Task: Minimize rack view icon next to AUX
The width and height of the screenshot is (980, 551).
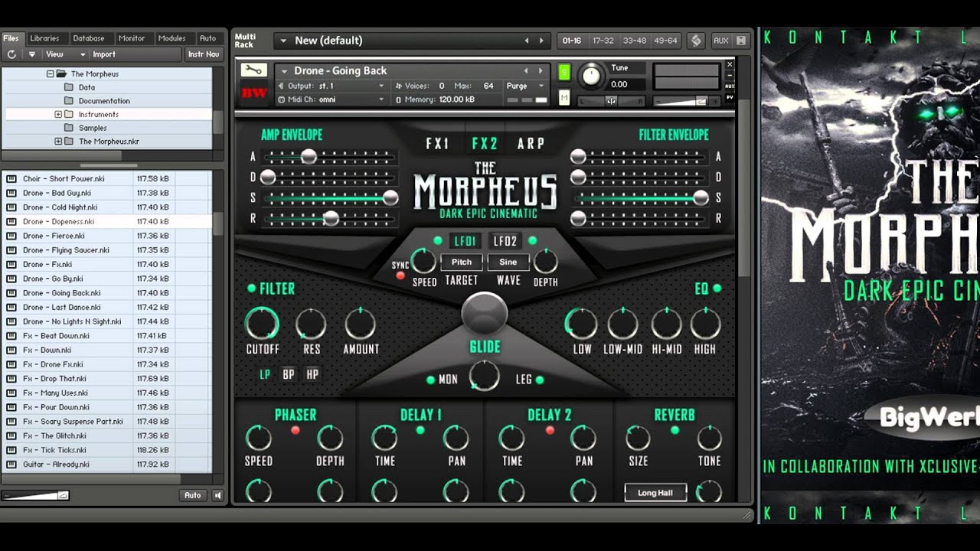Action: [740, 41]
